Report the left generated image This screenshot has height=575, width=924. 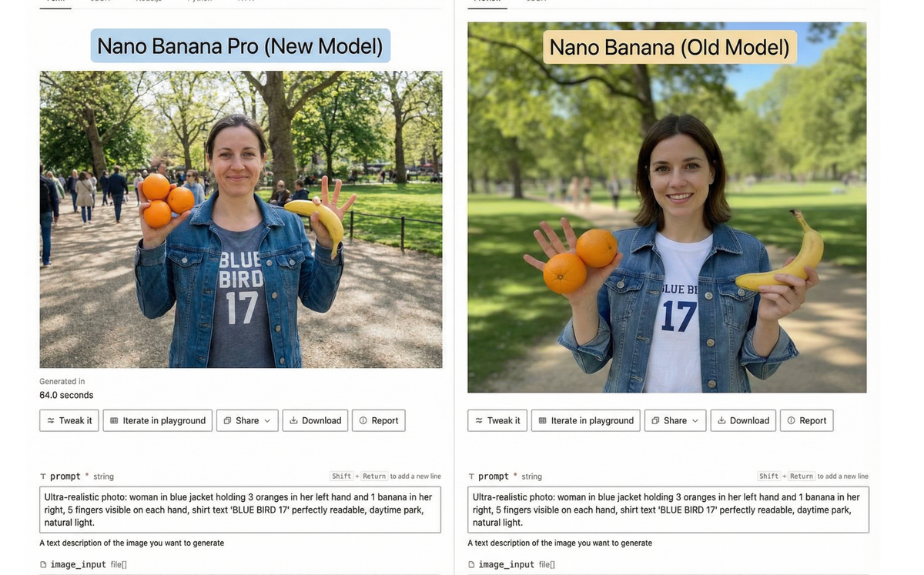tap(379, 420)
